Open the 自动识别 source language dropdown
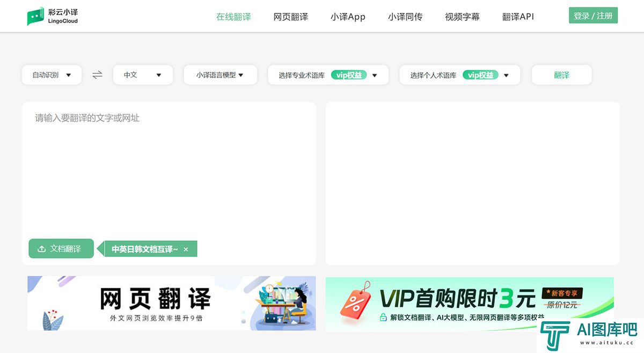The image size is (644, 353). coord(52,75)
